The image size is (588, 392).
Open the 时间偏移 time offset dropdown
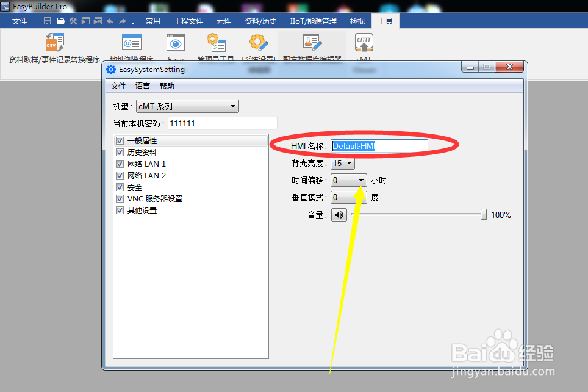pos(349,180)
